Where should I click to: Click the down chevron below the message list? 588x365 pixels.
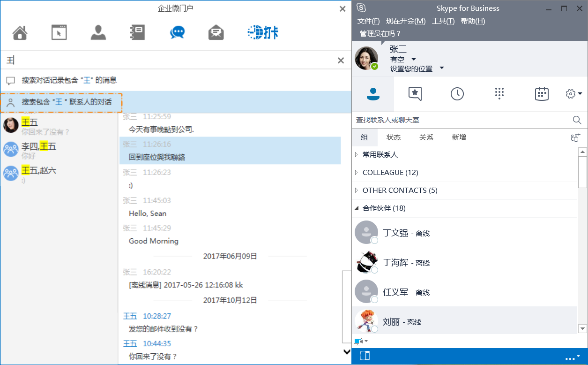click(x=347, y=351)
